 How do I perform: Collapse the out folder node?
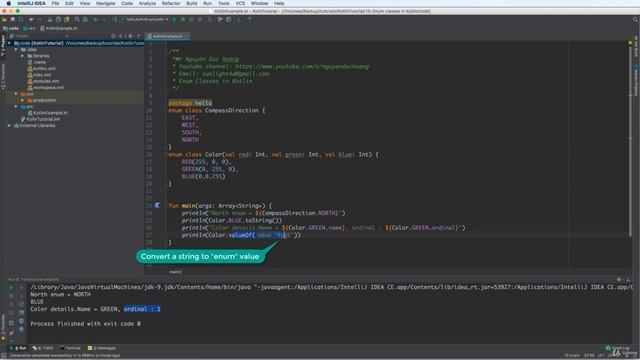coord(16,93)
